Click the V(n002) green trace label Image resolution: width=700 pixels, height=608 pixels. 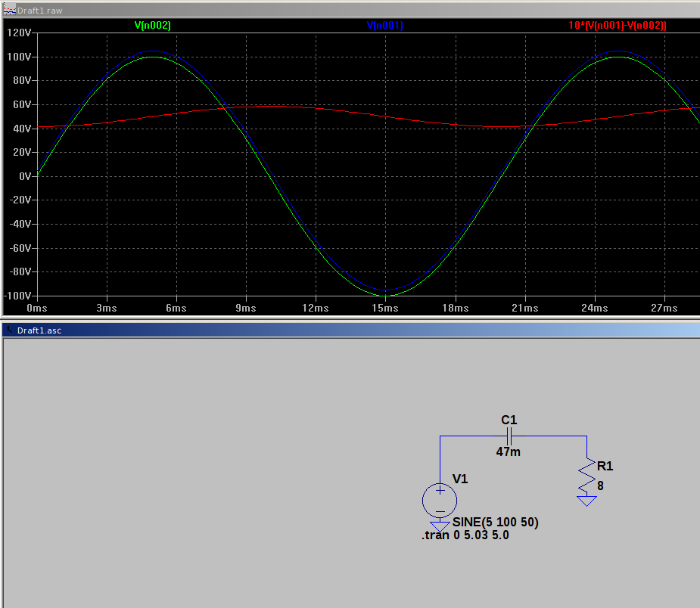coord(153,26)
